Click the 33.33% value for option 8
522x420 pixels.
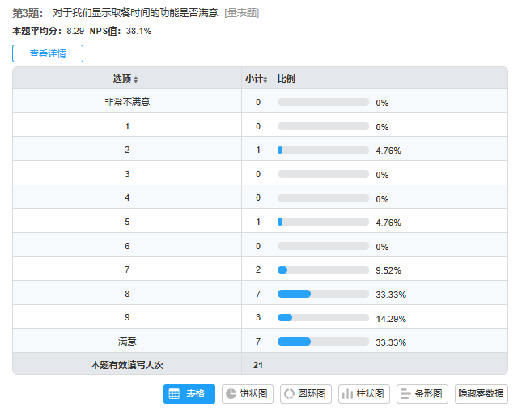(x=391, y=295)
